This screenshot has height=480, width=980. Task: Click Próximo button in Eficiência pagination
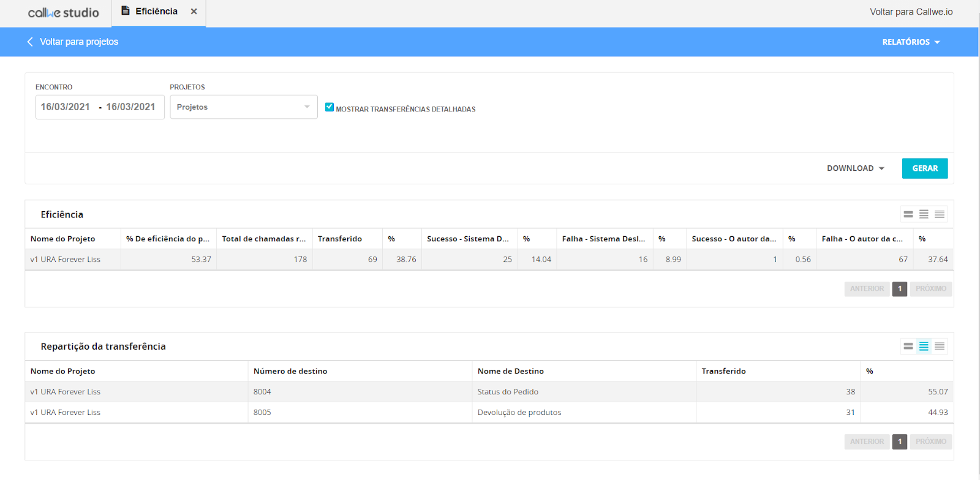coord(931,288)
